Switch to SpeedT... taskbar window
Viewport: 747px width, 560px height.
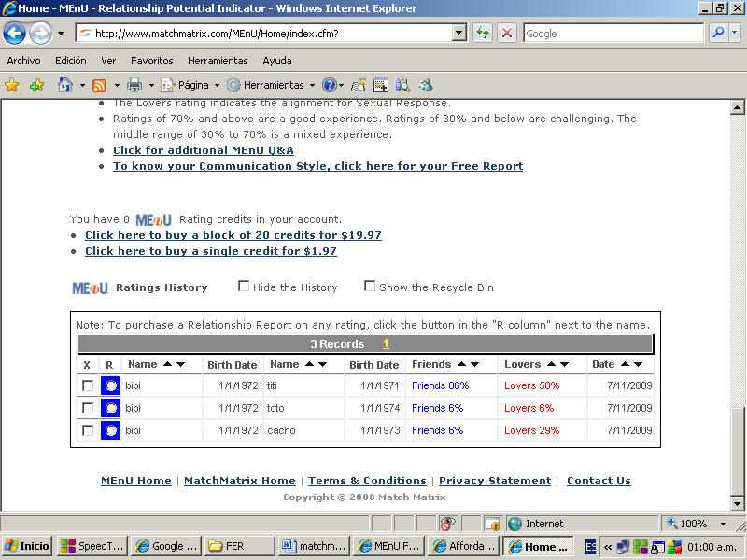click(92, 546)
